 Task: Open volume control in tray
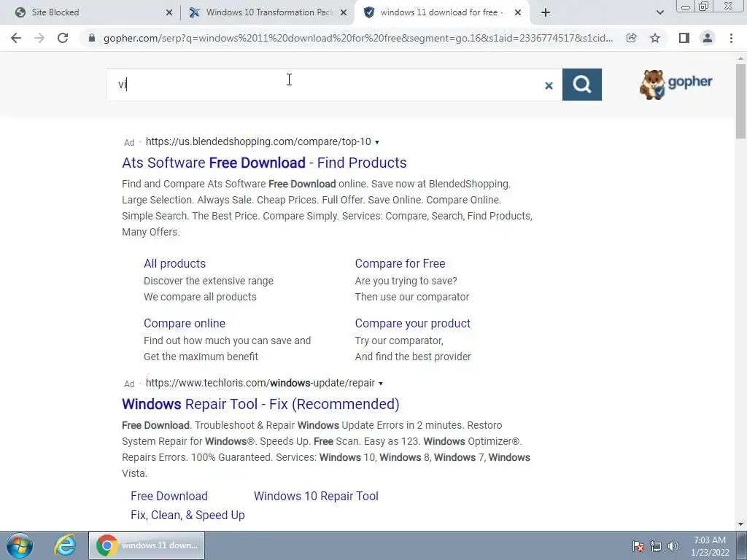(x=673, y=546)
